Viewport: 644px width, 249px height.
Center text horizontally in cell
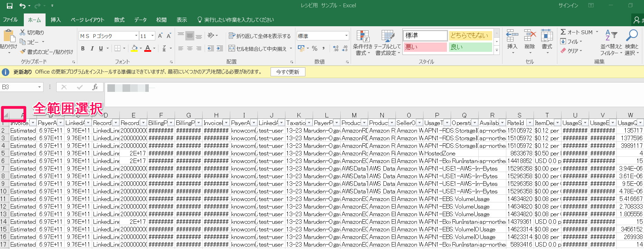(x=190, y=48)
